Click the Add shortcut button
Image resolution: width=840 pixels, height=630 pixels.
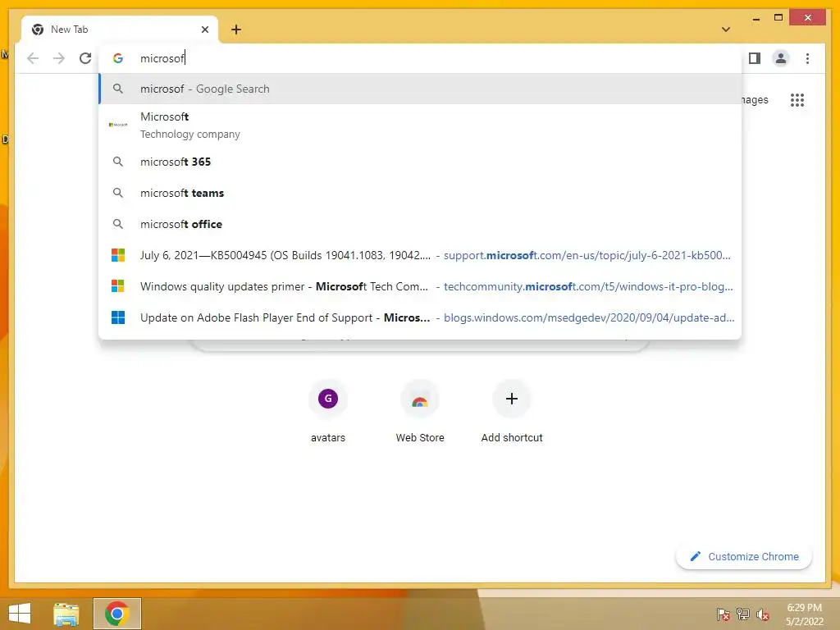[512, 412]
